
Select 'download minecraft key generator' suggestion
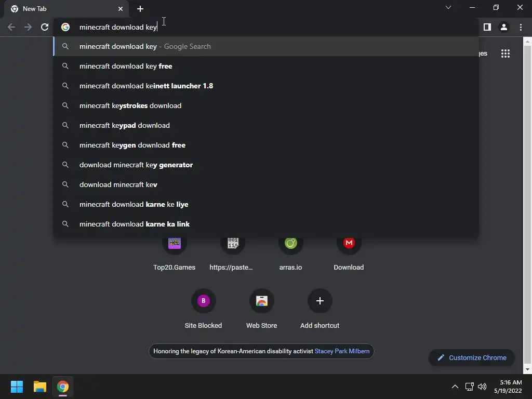point(266,165)
